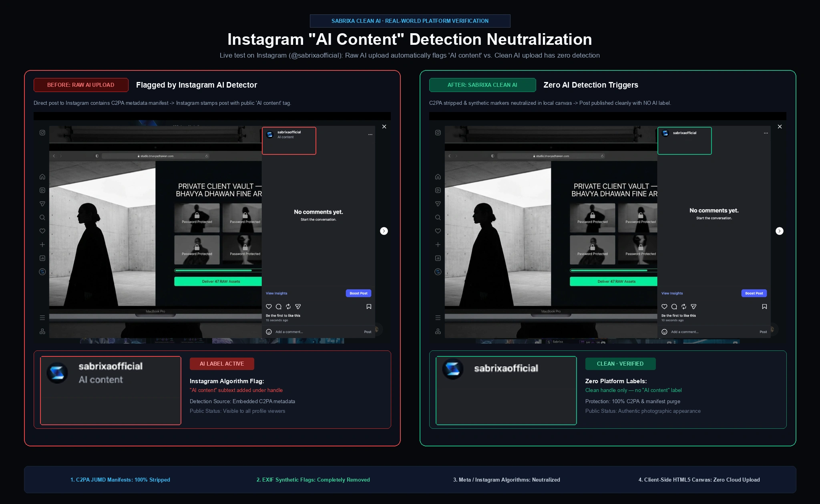820x504 pixels.
Task: Share the post in the Before screenshot
Action: pyautogui.click(x=298, y=307)
